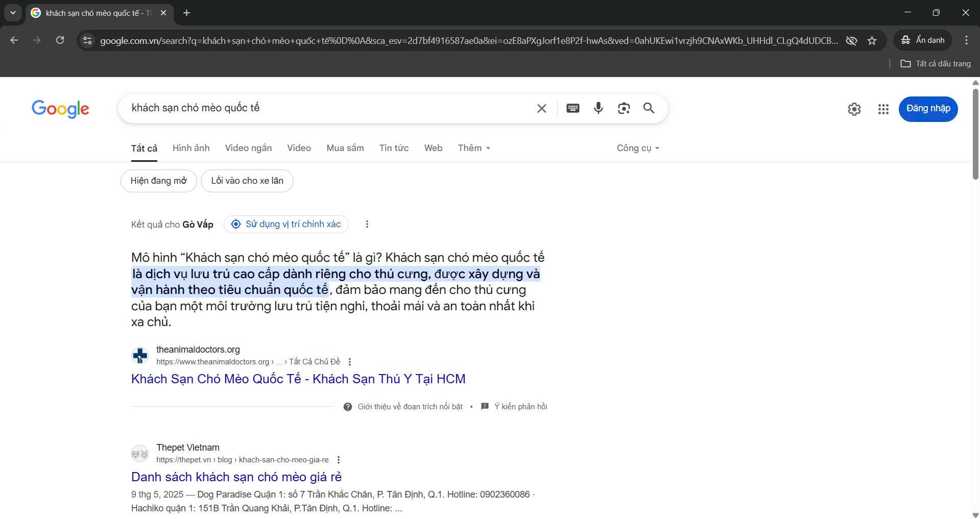Expand the Thêm dropdown
The height and width of the screenshot is (519, 980).
(474, 148)
